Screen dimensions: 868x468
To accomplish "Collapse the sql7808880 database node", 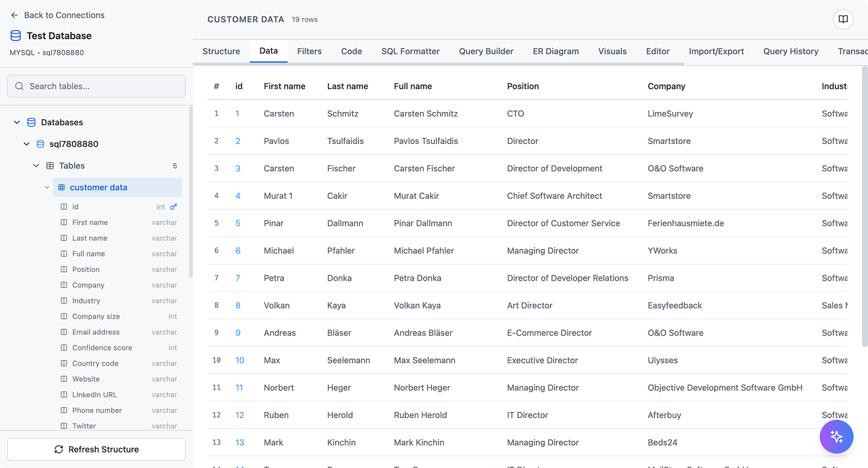I will [27, 144].
